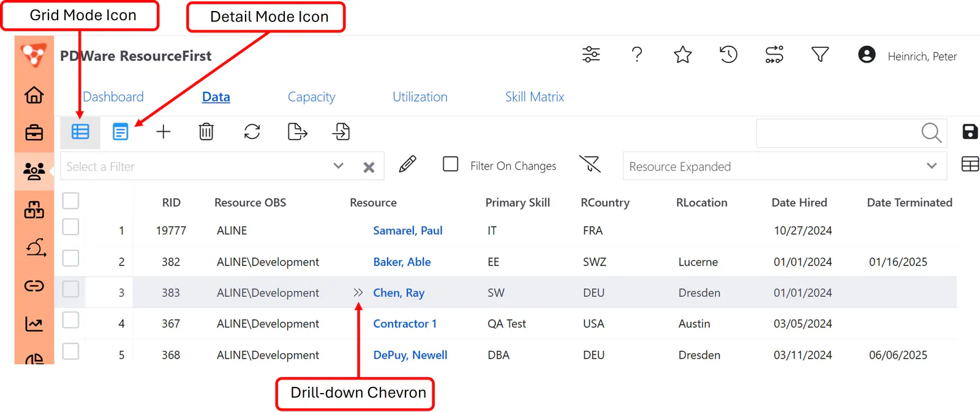
Task: Switch to Detail Mode view icon
Action: 121,132
